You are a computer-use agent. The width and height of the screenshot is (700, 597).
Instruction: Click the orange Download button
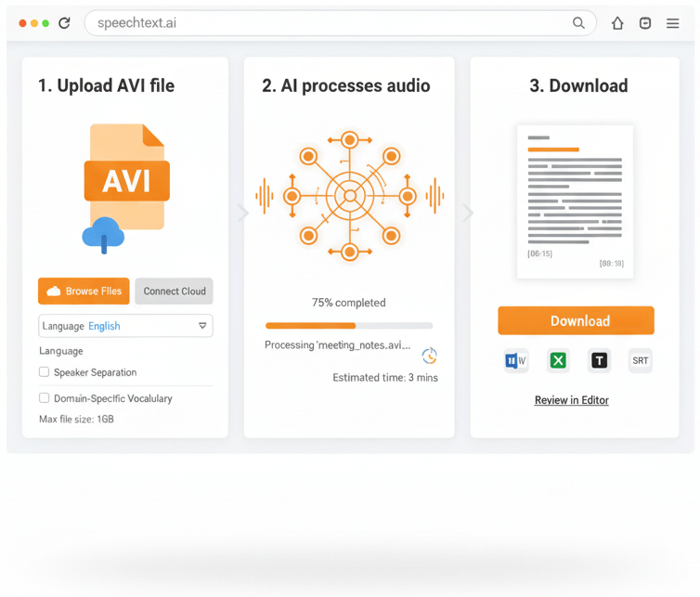point(576,320)
